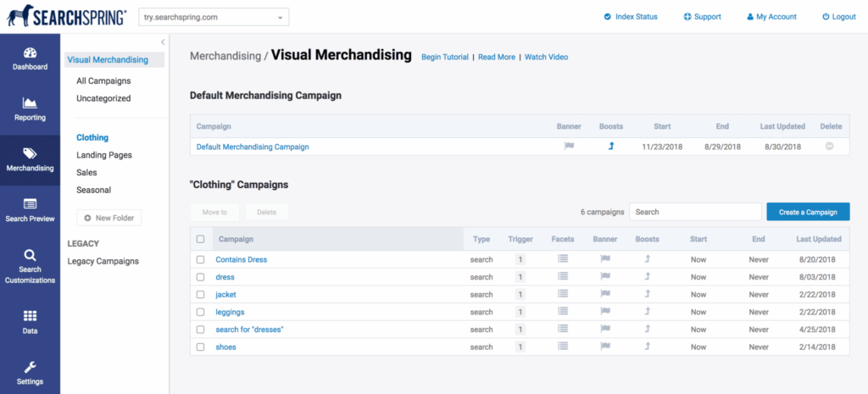This screenshot has height=394, width=868.
Task: Toggle the select-all campaigns header checkbox
Action: 201,240
